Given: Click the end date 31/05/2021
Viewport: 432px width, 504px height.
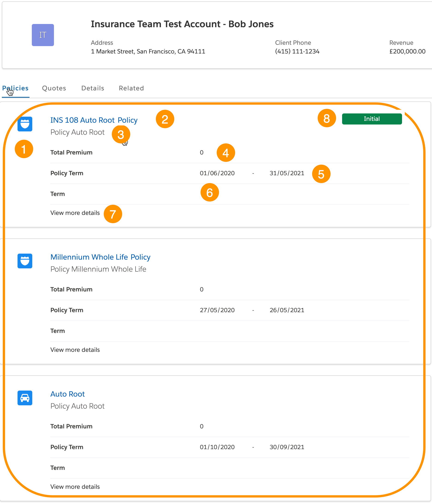Looking at the screenshot, I should (x=287, y=173).
